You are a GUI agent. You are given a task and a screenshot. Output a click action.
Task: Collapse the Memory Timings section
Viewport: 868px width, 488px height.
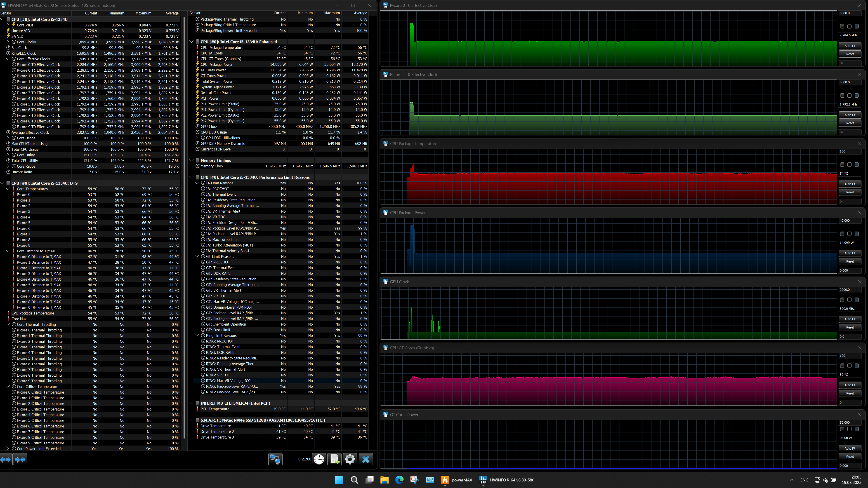[191, 160]
